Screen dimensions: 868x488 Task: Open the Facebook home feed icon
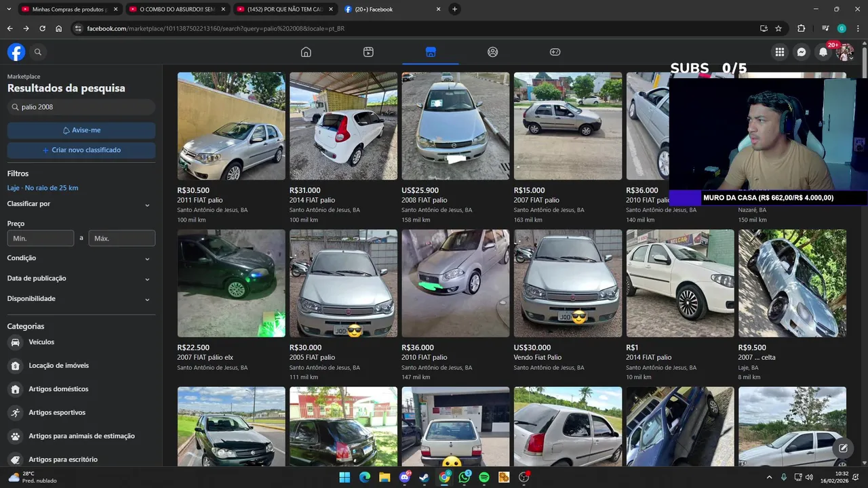coord(306,52)
